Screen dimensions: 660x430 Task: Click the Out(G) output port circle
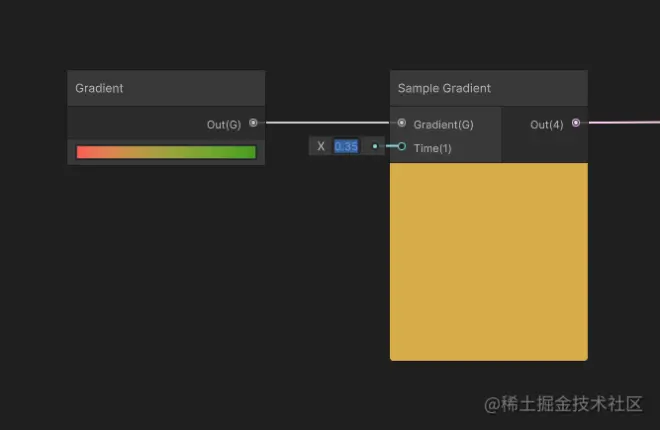pos(253,123)
